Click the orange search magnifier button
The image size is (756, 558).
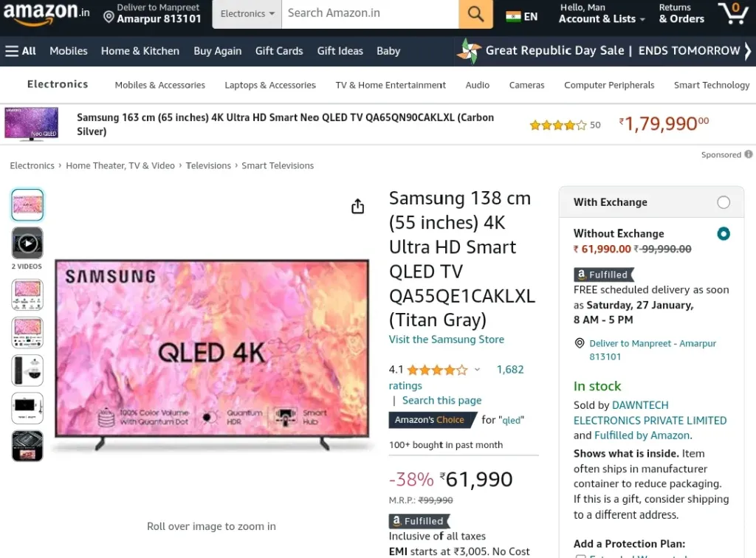pyautogui.click(x=475, y=14)
